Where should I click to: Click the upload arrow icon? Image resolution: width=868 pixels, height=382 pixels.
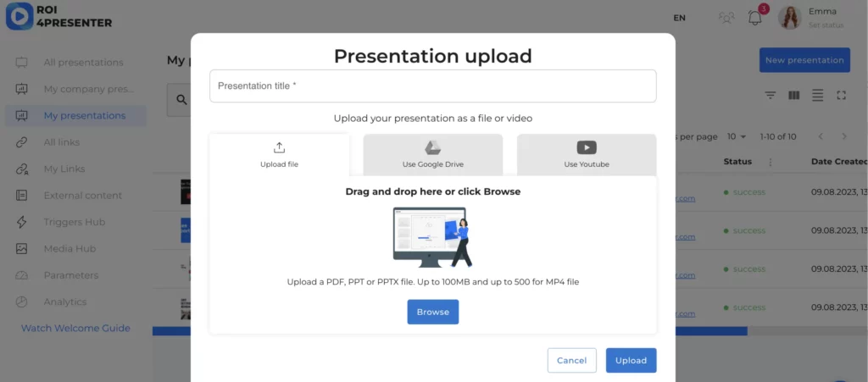click(x=279, y=147)
